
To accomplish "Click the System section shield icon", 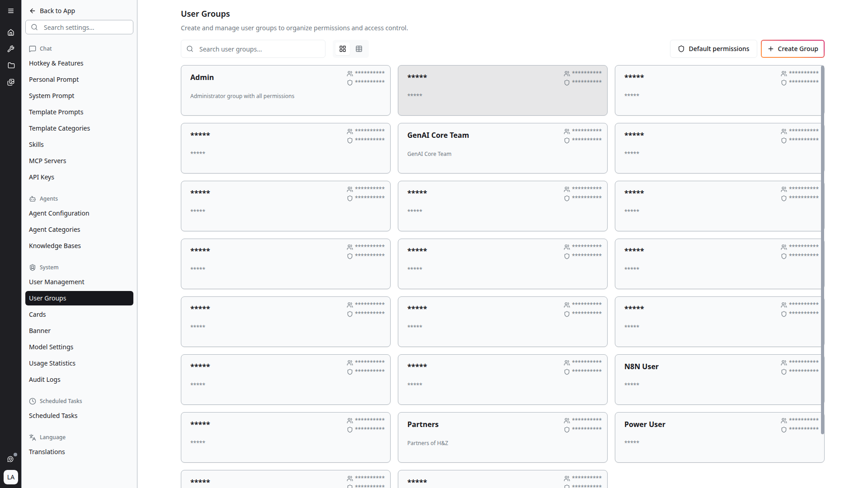I will 33,267.
